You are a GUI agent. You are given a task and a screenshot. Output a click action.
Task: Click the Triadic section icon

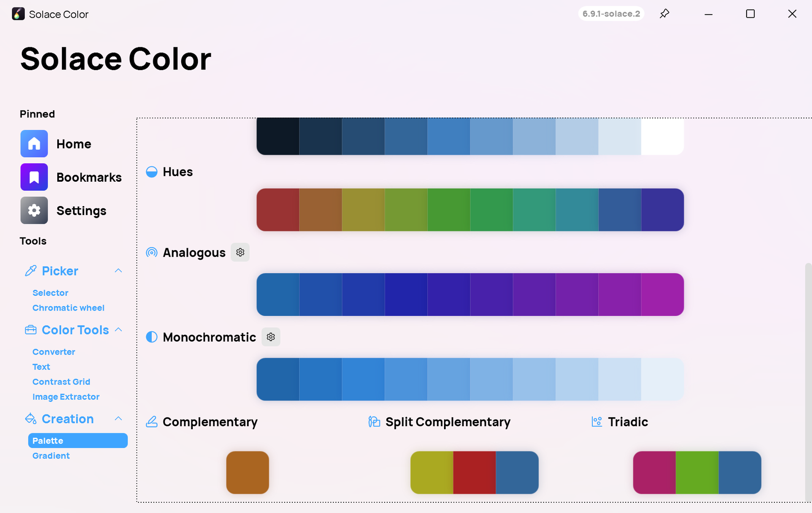[597, 422]
